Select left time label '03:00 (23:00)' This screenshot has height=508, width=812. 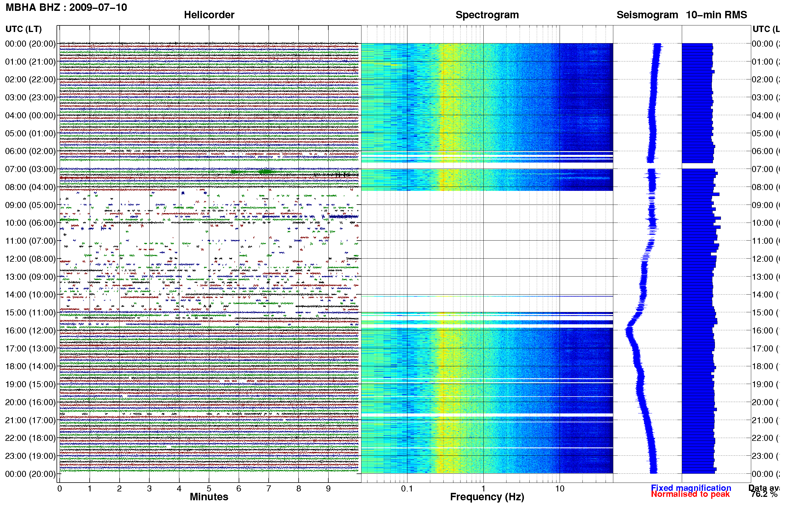(x=30, y=97)
